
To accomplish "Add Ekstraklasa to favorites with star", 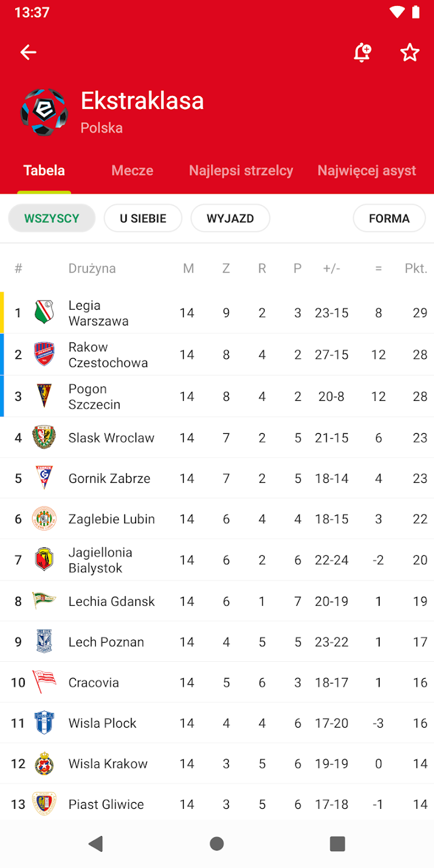I will 410,52.
